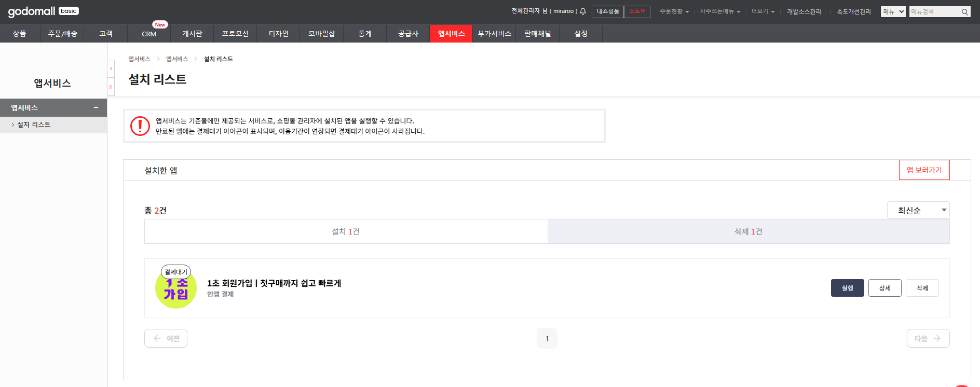This screenshot has height=387, width=980.
Task: Click the menu search magnifier icon
Action: [x=964, y=11]
